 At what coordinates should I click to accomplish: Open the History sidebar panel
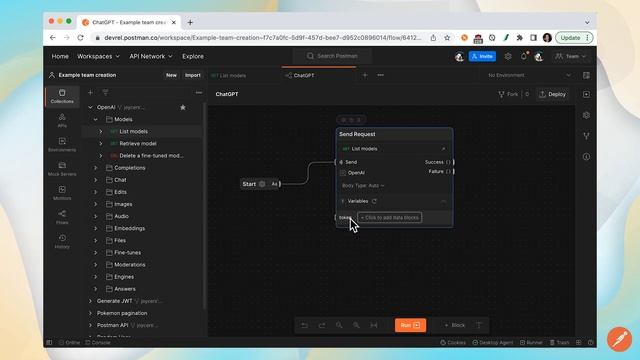(x=62, y=241)
